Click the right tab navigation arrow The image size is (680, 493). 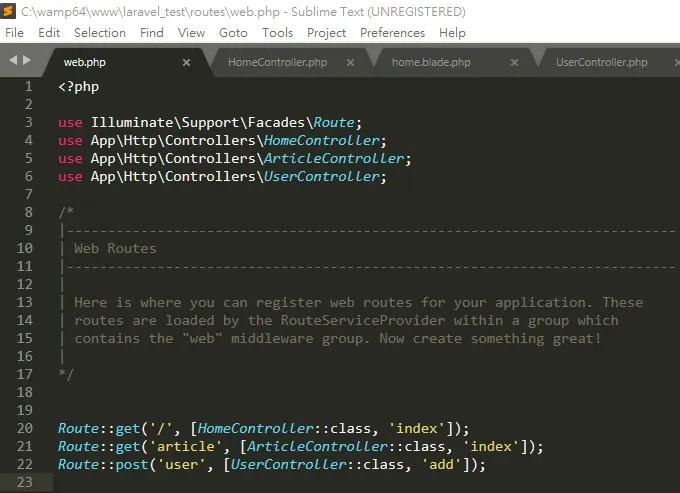[x=27, y=60]
